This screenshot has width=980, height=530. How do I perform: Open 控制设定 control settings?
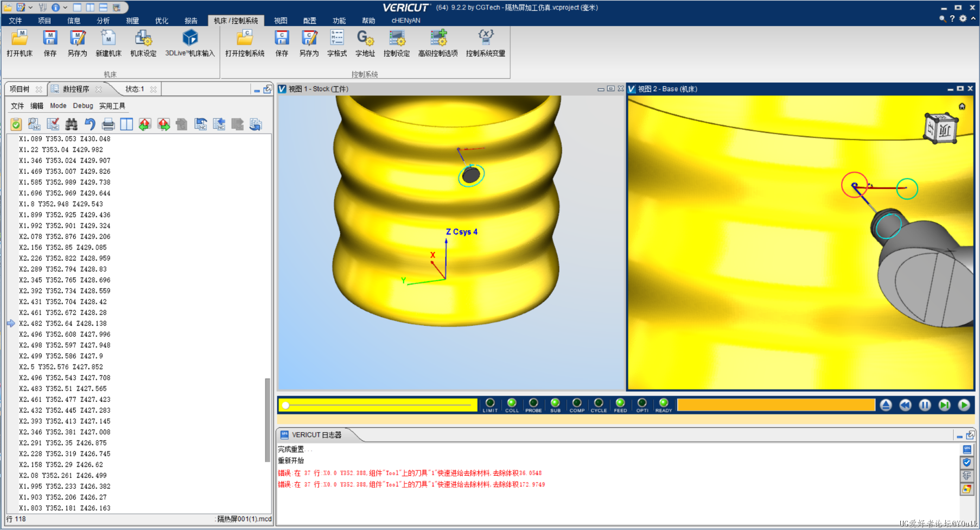pyautogui.click(x=397, y=43)
